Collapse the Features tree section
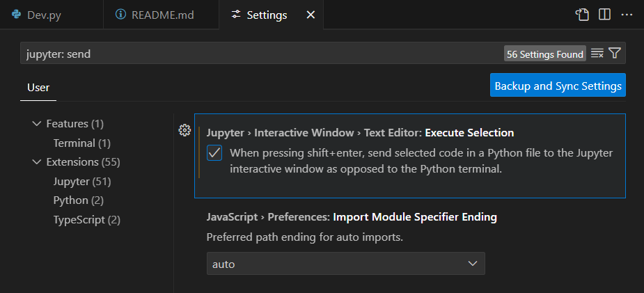The height and width of the screenshot is (293, 644). tap(36, 124)
